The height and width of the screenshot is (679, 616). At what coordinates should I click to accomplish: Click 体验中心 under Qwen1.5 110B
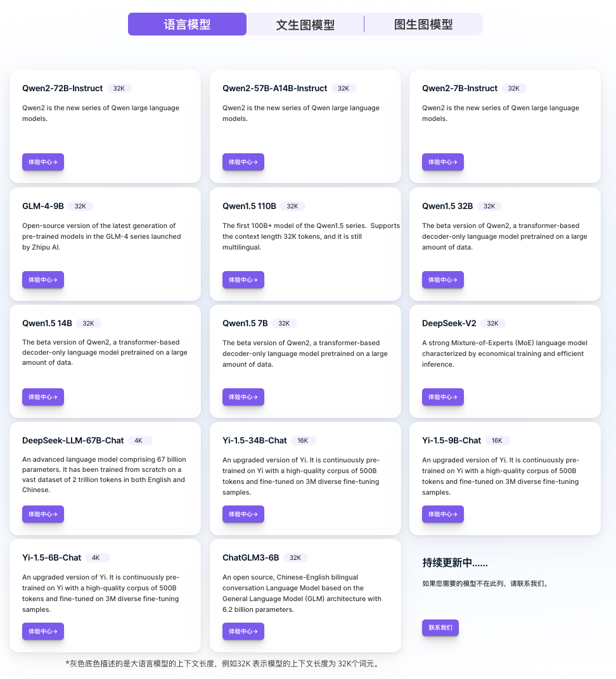pyautogui.click(x=243, y=280)
